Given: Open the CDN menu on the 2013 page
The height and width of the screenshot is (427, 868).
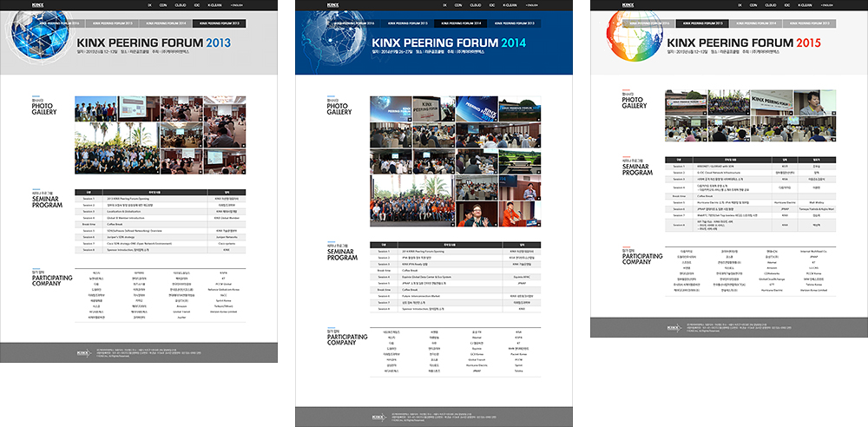Looking at the screenshot, I should point(163,5).
